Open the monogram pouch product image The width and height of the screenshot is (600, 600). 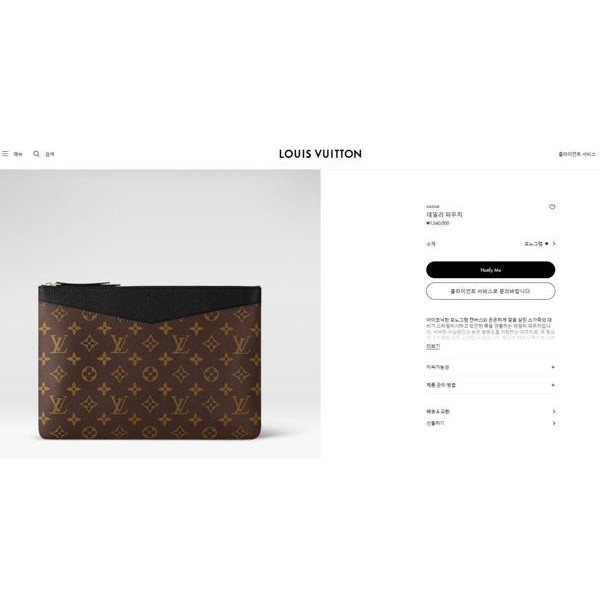(160, 314)
